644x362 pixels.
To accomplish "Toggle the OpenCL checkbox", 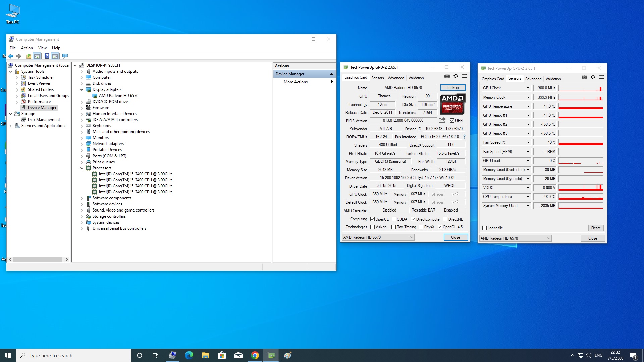I will coord(372,219).
